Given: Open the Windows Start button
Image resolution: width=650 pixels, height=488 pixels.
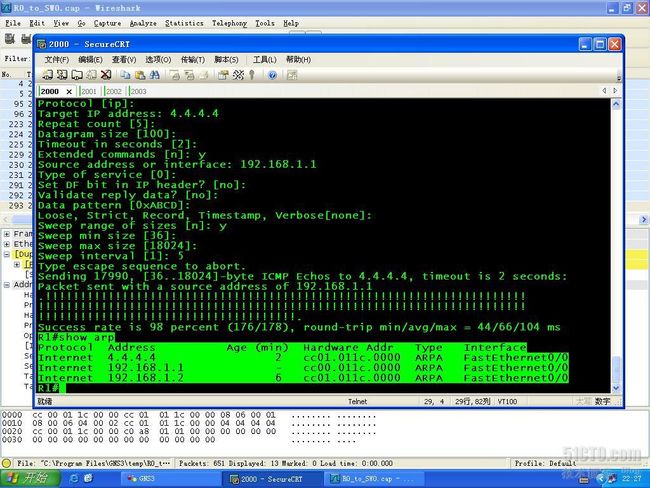Looking at the screenshot, I should [29, 478].
